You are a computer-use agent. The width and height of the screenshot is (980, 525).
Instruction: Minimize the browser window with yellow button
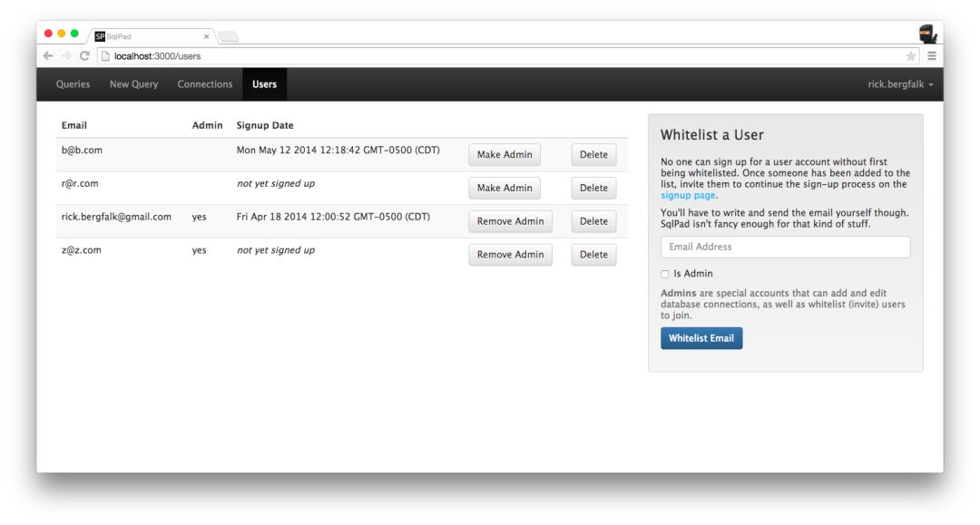62,34
